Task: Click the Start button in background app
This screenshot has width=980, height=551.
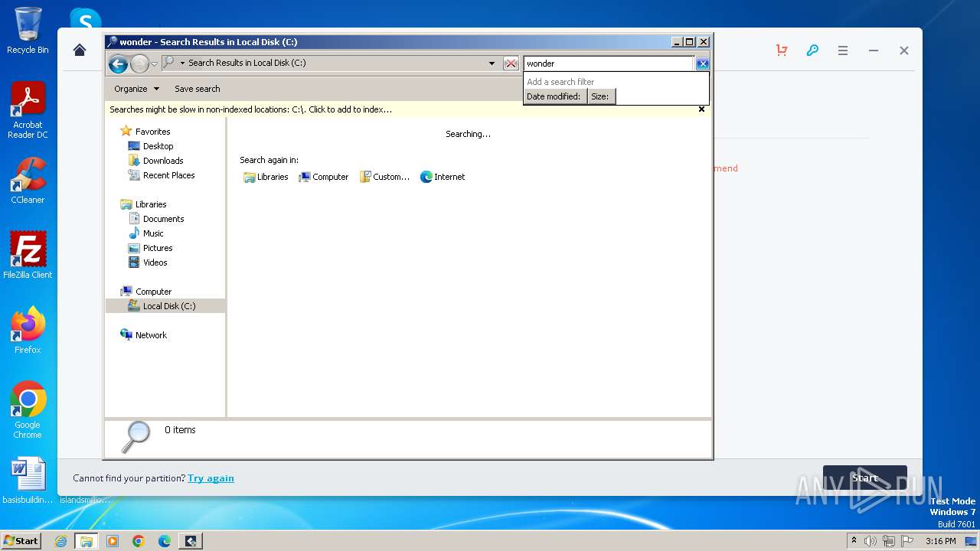Action: [865, 478]
